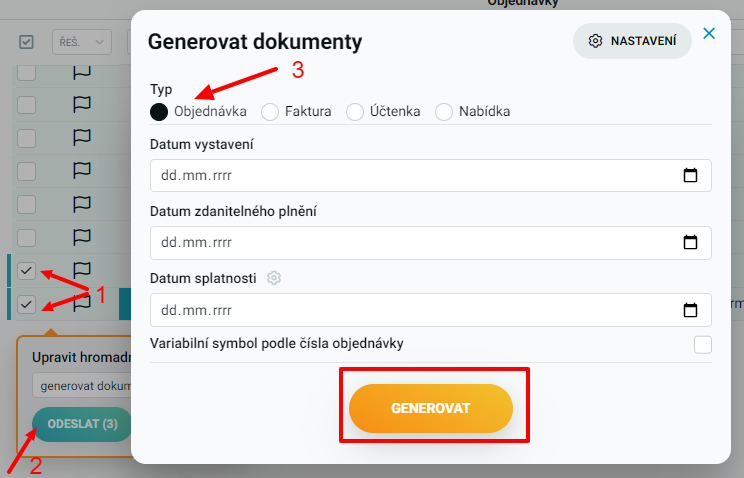Screen dimensions: 744x478
Task: Choose the Nabídka radio option
Action: (444, 112)
